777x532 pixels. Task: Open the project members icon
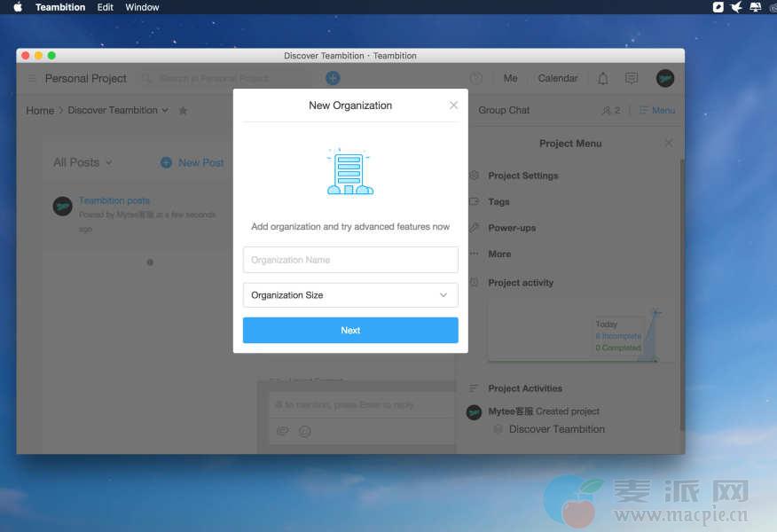tap(610, 111)
